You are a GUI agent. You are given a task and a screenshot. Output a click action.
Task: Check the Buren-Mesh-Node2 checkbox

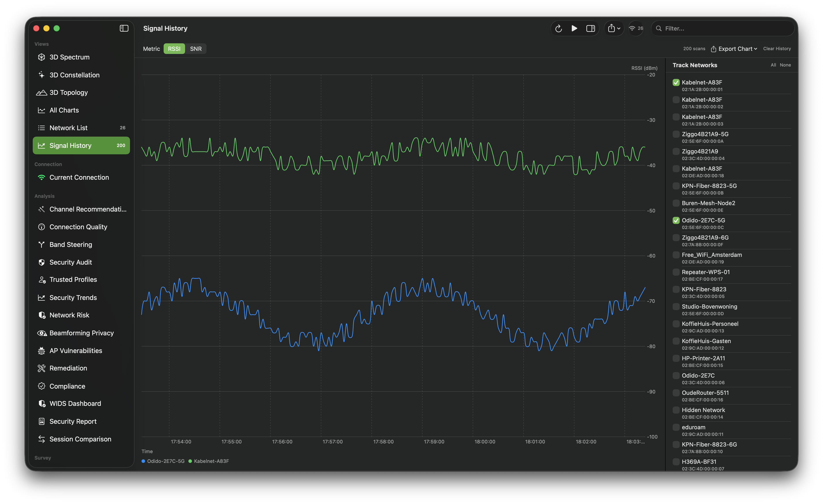676,203
